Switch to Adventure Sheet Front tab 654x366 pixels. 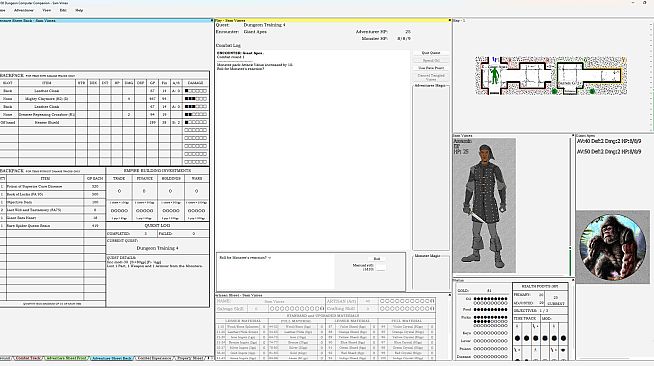tap(66, 358)
